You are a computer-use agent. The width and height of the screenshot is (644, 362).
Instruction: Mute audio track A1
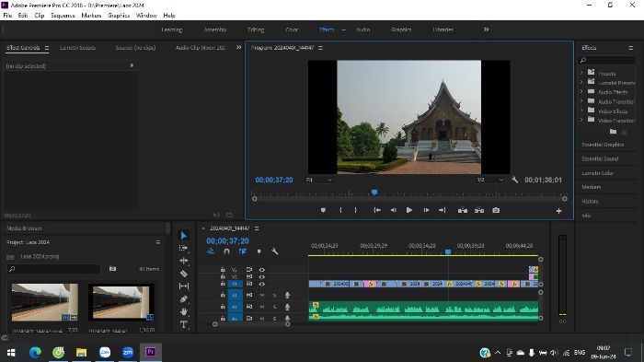(261, 295)
